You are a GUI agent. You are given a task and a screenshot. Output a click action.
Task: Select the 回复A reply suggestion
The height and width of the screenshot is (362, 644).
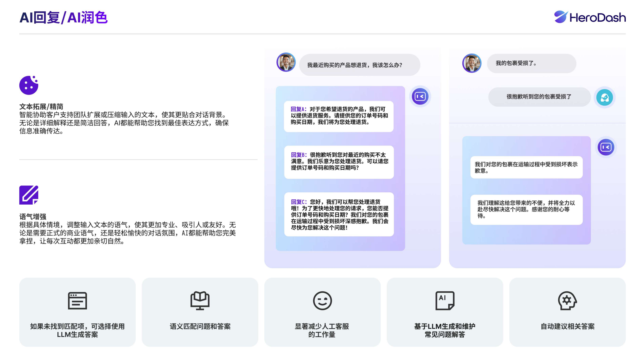tap(339, 116)
